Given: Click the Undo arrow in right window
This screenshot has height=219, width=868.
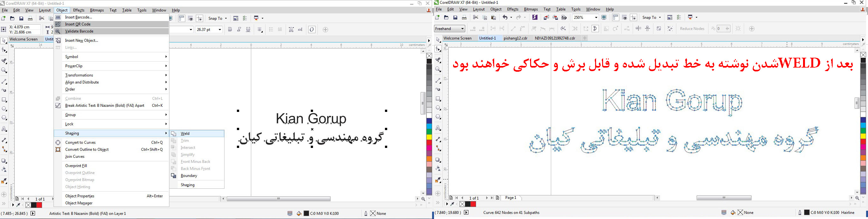Looking at the screenshot, I should click(505, 18).
